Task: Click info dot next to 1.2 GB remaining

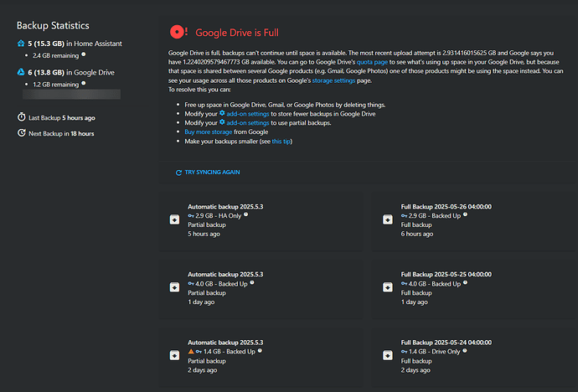Action: 84,83
